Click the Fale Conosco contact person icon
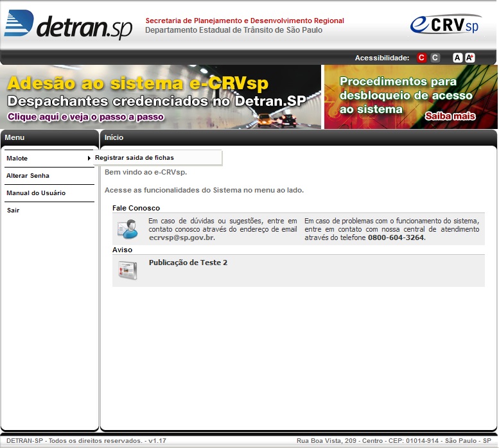The height and width of the screenshot is (448, 499). coord(128,229)
